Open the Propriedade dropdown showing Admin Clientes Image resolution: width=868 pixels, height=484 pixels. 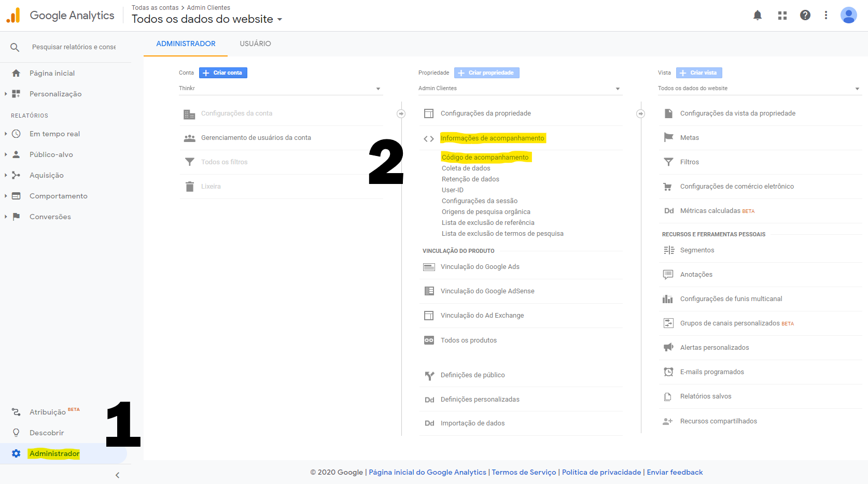[520, 88]
